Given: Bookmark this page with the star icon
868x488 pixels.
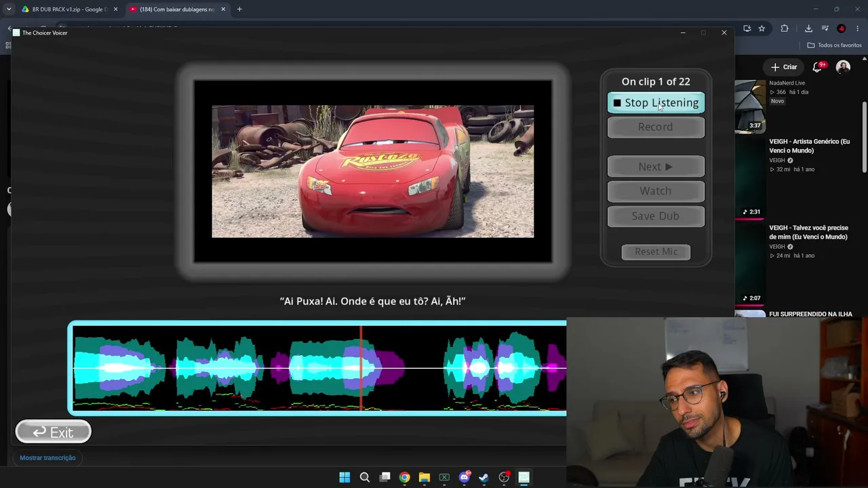Looking at the screenshot, I should 762,28.
